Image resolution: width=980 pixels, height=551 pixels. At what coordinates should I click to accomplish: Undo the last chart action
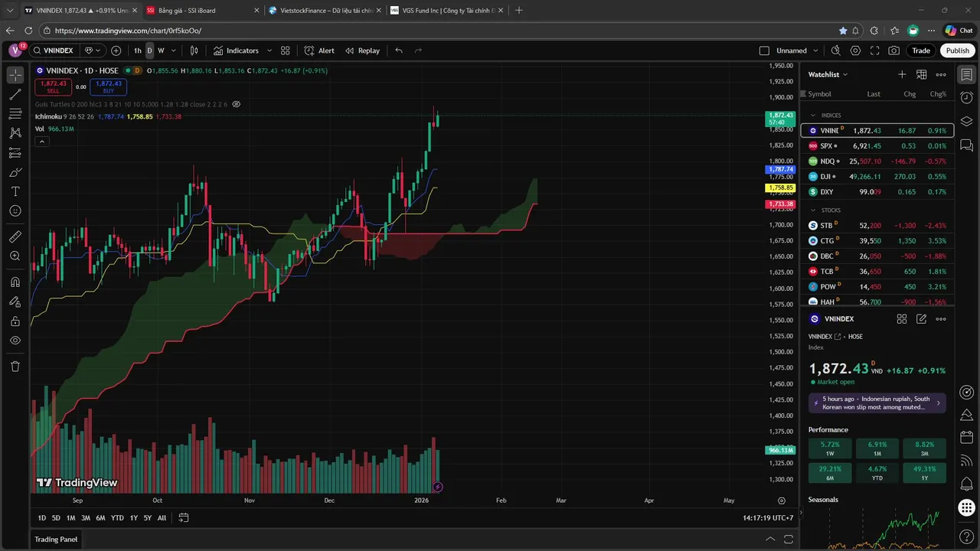pyautogui.click(x=399, y=51)
